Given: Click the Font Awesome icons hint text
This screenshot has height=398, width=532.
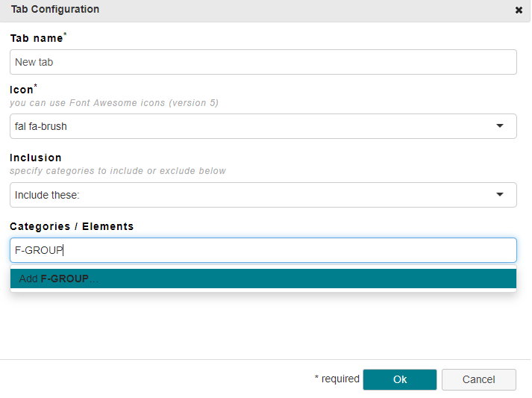Looking at the screenshot, I should (114, 103).
